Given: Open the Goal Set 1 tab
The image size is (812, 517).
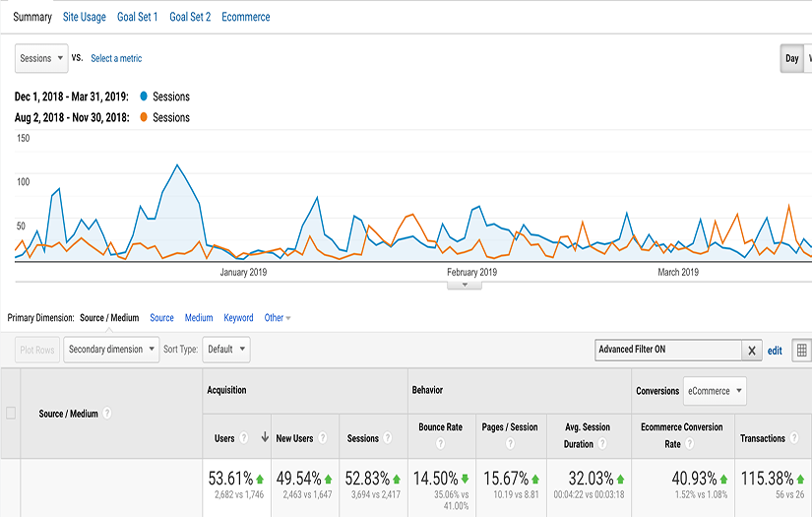Looking at the screenshot, I should pyautogui.click(x=137, y=17).
